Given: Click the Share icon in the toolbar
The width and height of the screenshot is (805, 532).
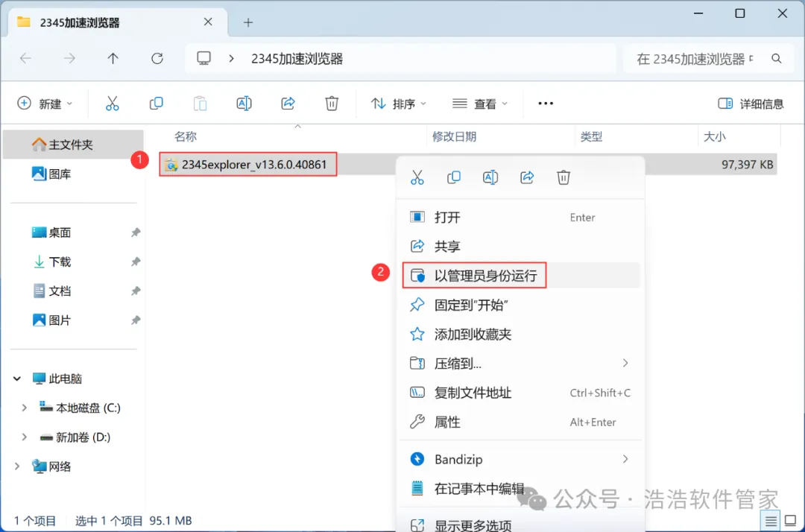Looking at the screenshot, I should (x=288, y=104).
